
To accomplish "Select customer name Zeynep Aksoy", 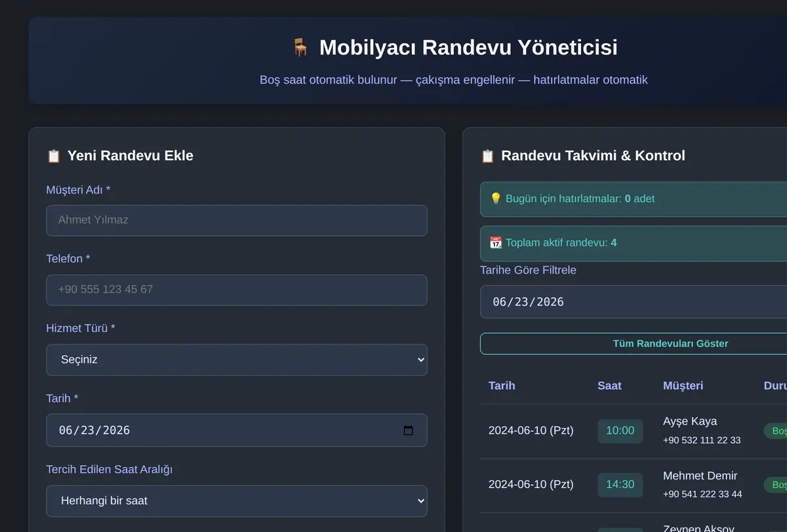I will (700, 528).
